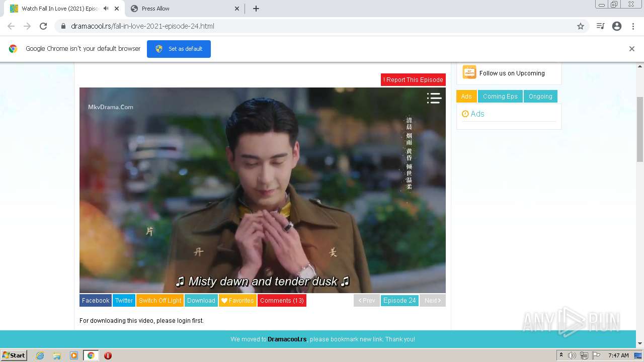Click the Follow us Upcoming logo icon

point(469,72)
